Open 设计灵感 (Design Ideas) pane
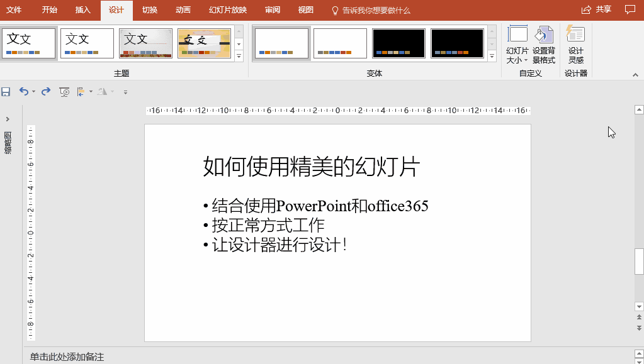The height and width of the screenshot is (364, 644). 575,43
